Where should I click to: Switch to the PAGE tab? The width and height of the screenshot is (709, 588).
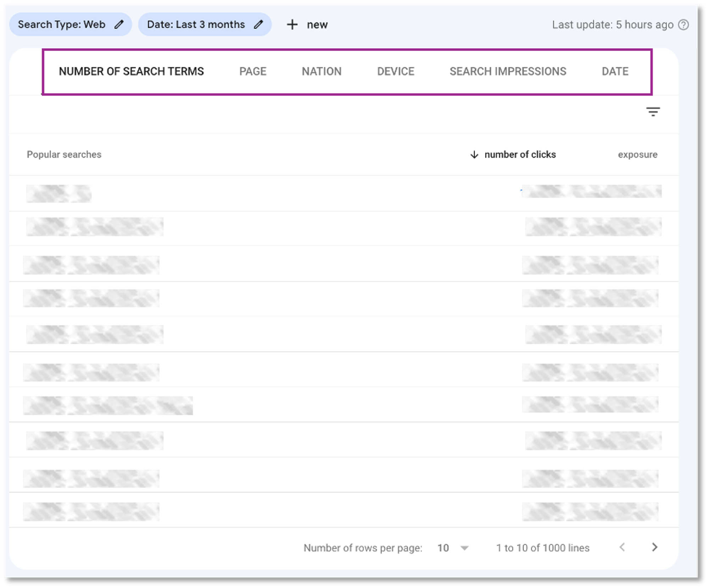[x=253, y=72]
